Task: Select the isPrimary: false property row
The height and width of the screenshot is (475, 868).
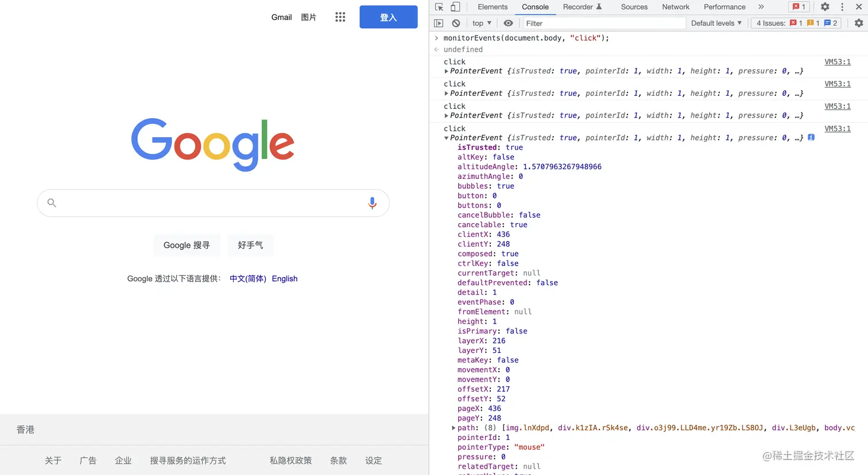Action: 492,331
